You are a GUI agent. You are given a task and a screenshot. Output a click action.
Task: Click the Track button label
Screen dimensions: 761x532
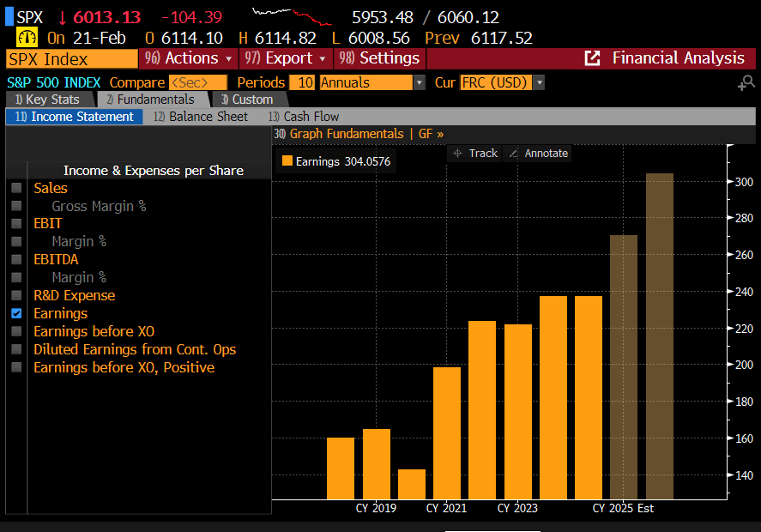[x=483, y=154]
